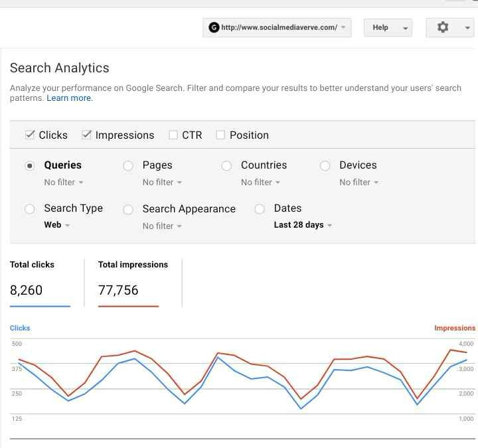Viewport: 478px width, 448px height.
Task: Uncheck the Clicks checkbox
Action: click(x=30, y=134)
